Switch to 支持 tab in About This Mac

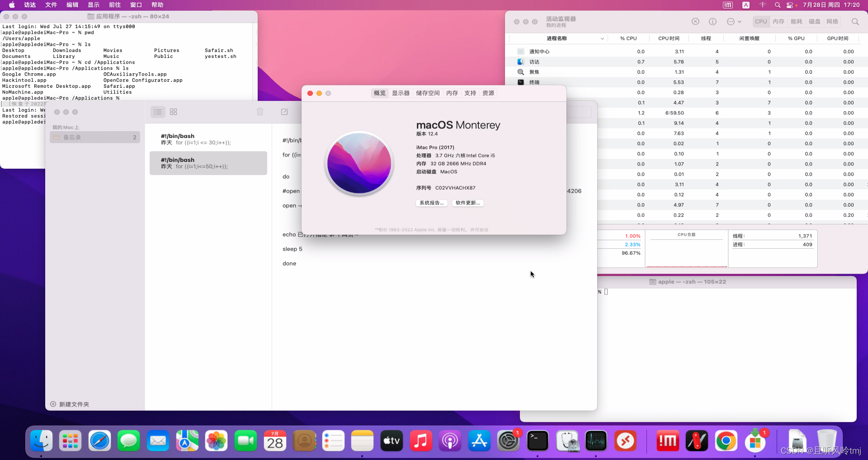tap(470, 93)
